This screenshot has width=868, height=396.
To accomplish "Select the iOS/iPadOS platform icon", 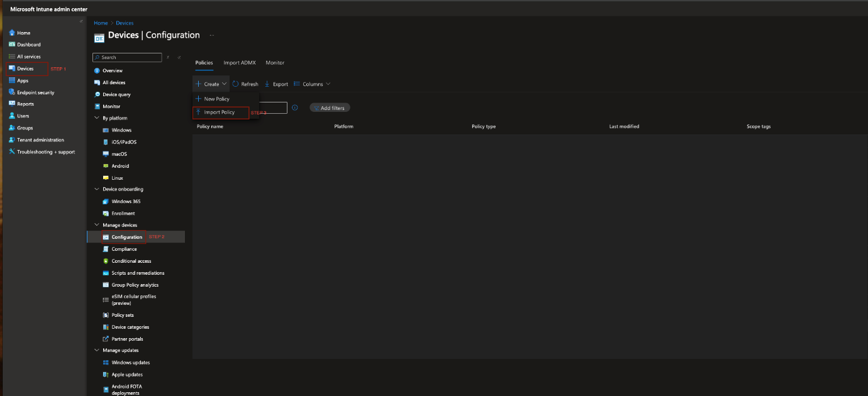I will [x=106, y=142].
